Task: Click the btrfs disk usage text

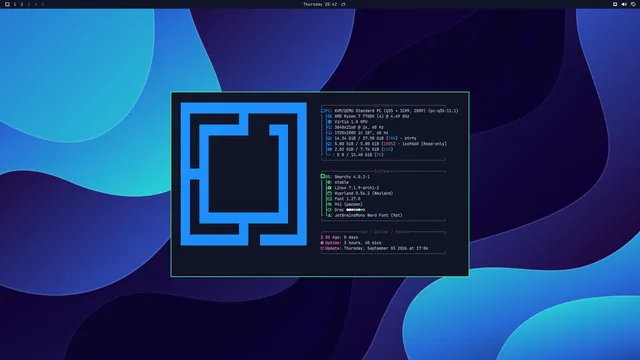Action: pyautogui.click(x=375, y=138)
